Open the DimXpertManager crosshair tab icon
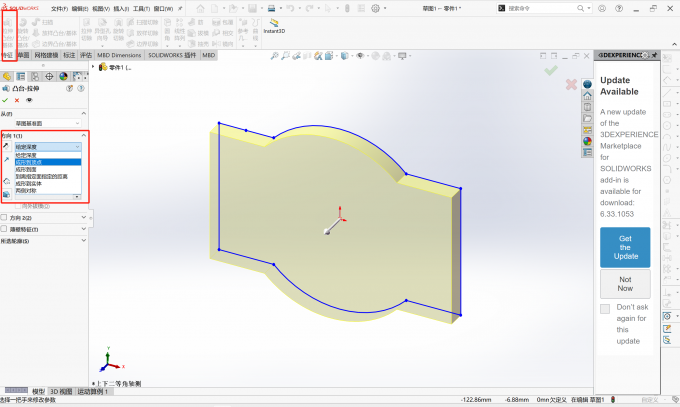This screenshot has width=680, height=407. 49,76
